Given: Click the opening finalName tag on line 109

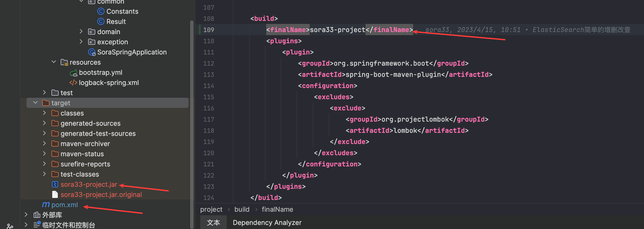Looking at the screenshot, I should pos(288,30).
